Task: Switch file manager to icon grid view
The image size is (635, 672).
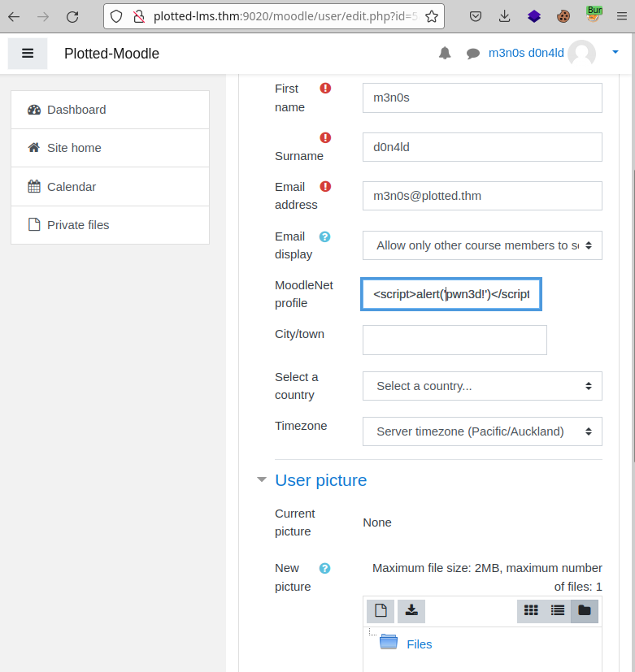Action: pos(531,611)
